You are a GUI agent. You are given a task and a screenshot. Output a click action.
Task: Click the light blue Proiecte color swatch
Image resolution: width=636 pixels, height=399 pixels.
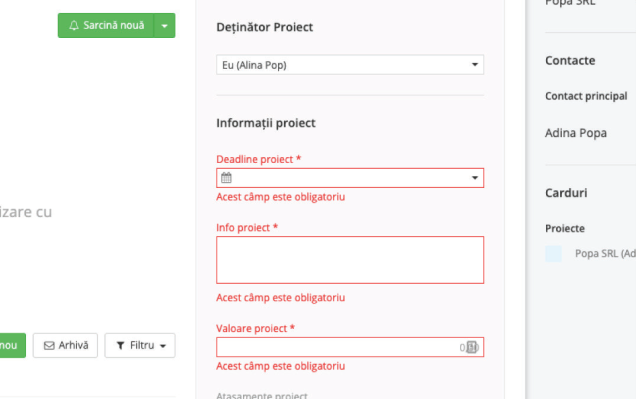[x=553, y=254]
